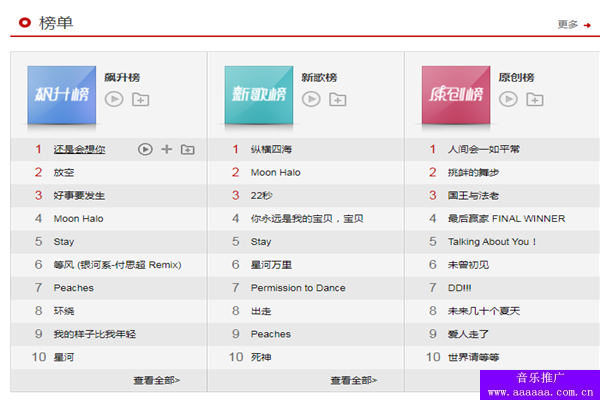Open the 原创榜 cover thumbnail

point(456,95)
